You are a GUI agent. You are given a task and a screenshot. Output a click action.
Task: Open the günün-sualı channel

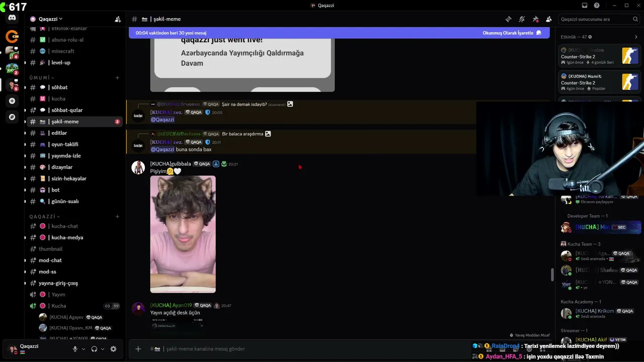[74, 202]
